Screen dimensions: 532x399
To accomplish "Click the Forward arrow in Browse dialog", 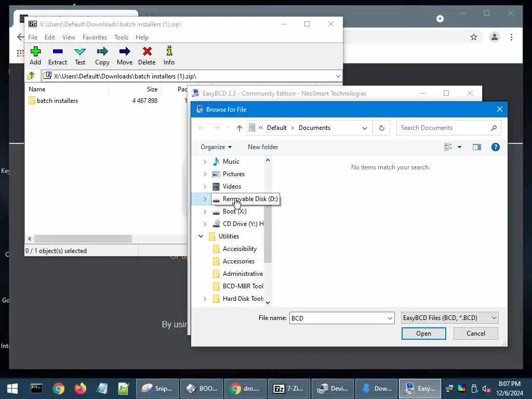I will click(216, 128).
